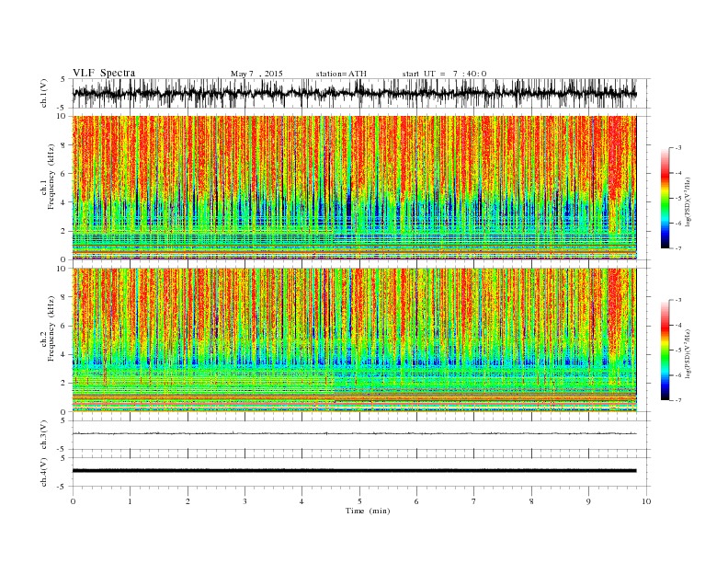Click the "7" minute time axis label
The image size is (728, 563).
tap(474, 501)
